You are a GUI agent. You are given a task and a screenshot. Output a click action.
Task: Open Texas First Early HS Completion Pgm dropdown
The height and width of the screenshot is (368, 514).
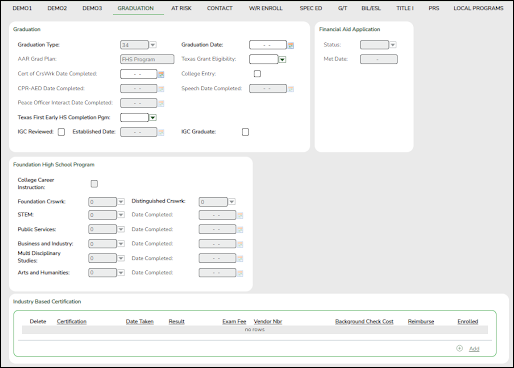[153, 117]
